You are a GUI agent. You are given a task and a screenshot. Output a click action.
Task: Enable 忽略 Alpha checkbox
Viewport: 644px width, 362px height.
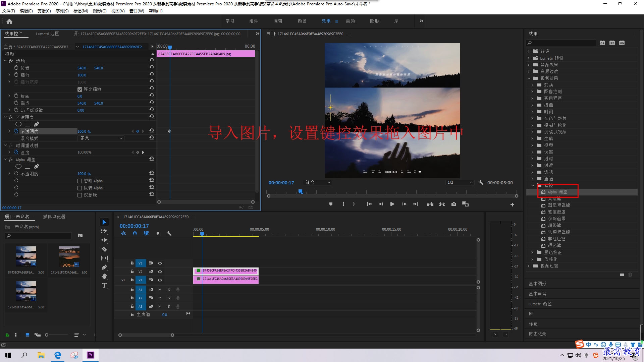click(x=80, y=181)
